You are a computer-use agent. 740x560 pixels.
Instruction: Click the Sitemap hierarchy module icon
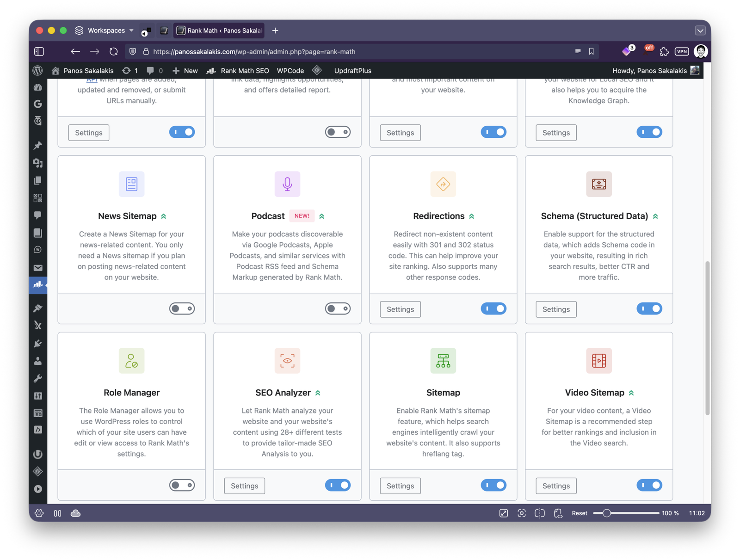[443, 361]
